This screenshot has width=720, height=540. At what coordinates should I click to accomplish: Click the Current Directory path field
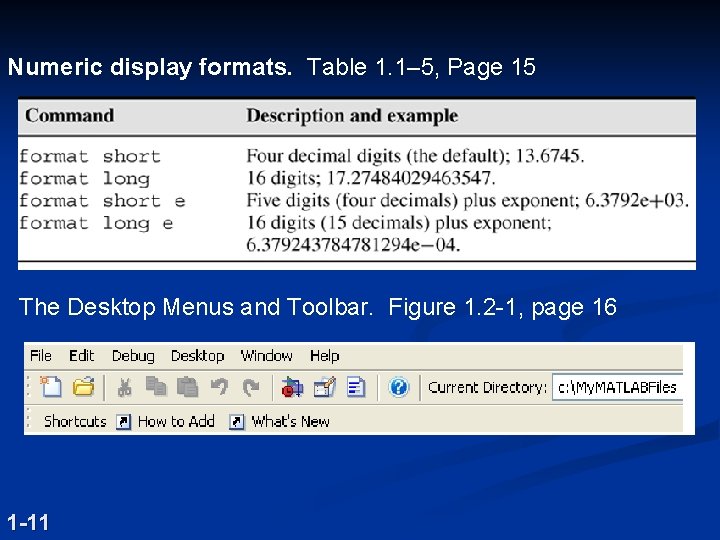click(617, 388)
